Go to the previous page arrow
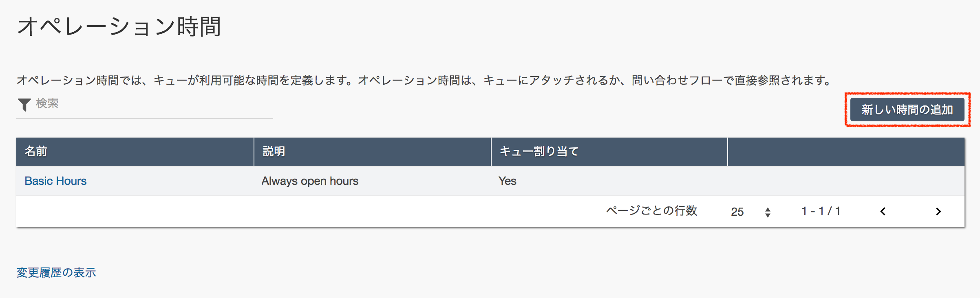Viewport: 980px width, 298px height. 883,211
